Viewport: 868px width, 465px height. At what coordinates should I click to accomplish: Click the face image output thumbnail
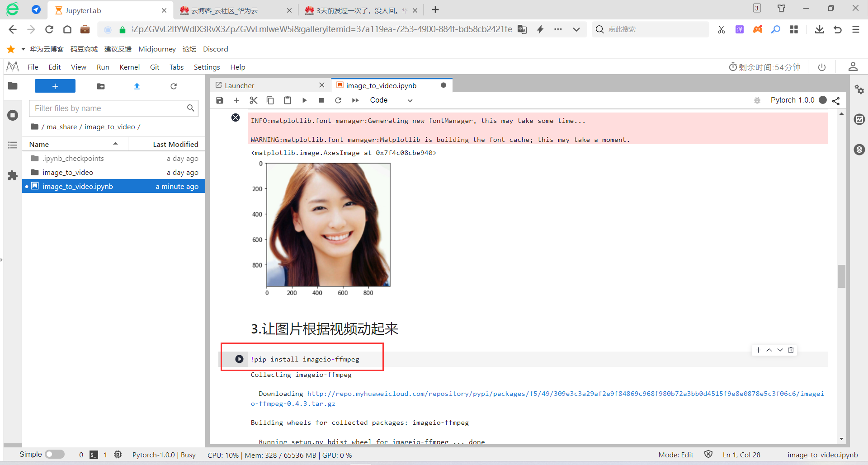[329, 225]
